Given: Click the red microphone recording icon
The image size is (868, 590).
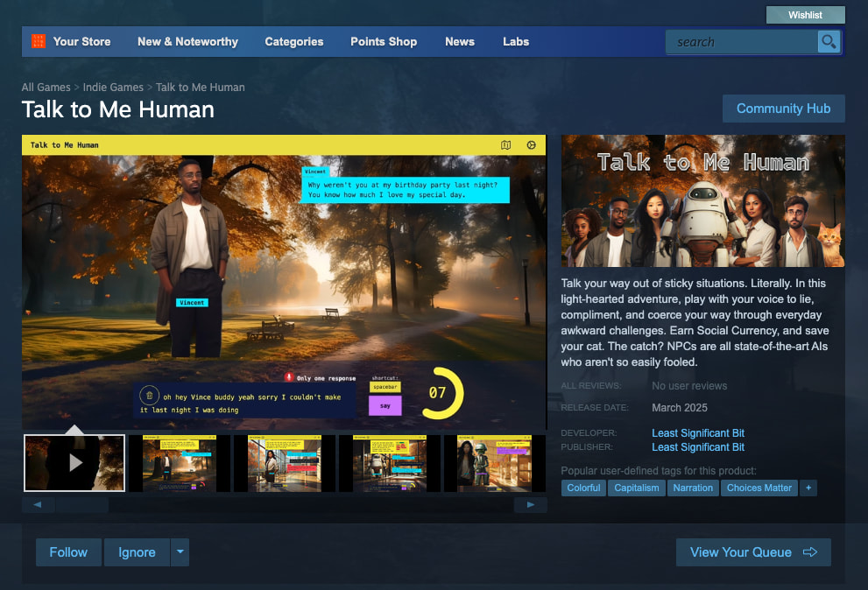Looking at the screenshot, I should click(288, 377).
